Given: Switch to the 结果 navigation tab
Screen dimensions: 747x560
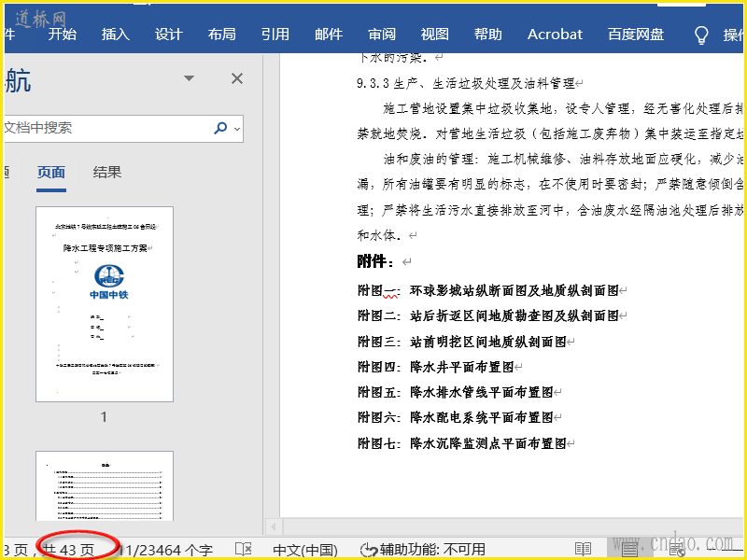Looking at the screenshot, I should pos(107,173).
